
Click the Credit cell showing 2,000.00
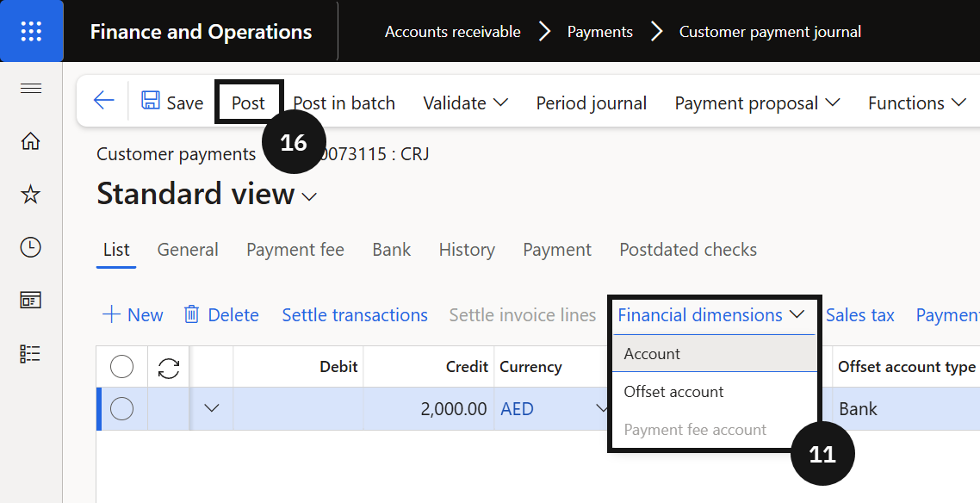[429, 408]
